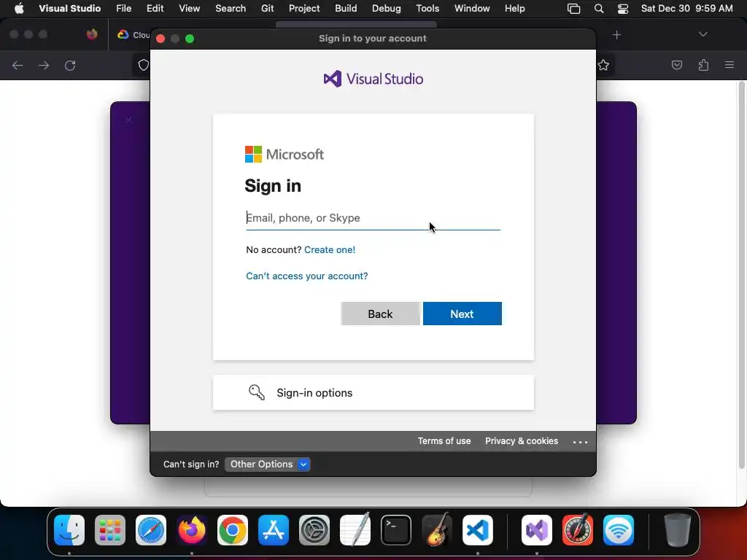This screenshot has height=560, width=747.
Task: Open the Firefox hamburger menu
Action: (729, 65)
